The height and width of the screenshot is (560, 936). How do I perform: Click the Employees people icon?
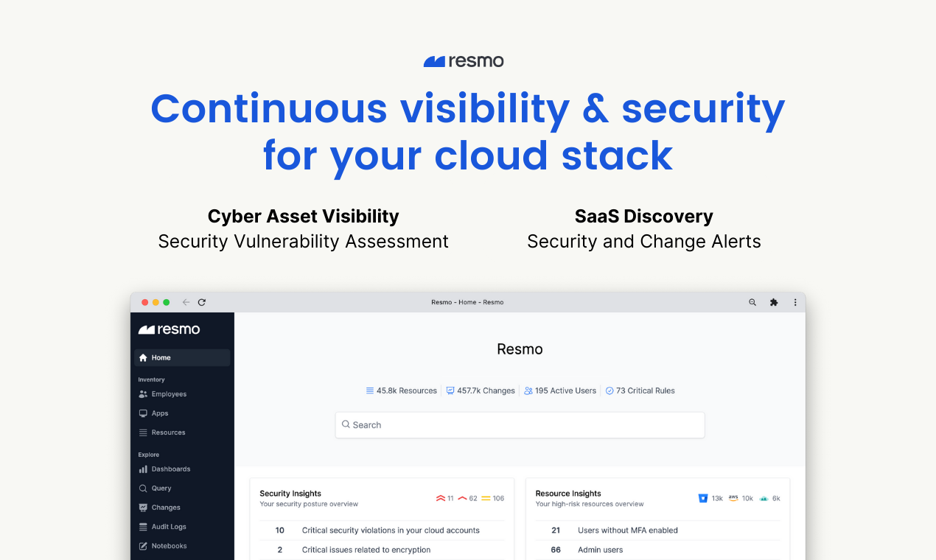(x=143, y=394)
